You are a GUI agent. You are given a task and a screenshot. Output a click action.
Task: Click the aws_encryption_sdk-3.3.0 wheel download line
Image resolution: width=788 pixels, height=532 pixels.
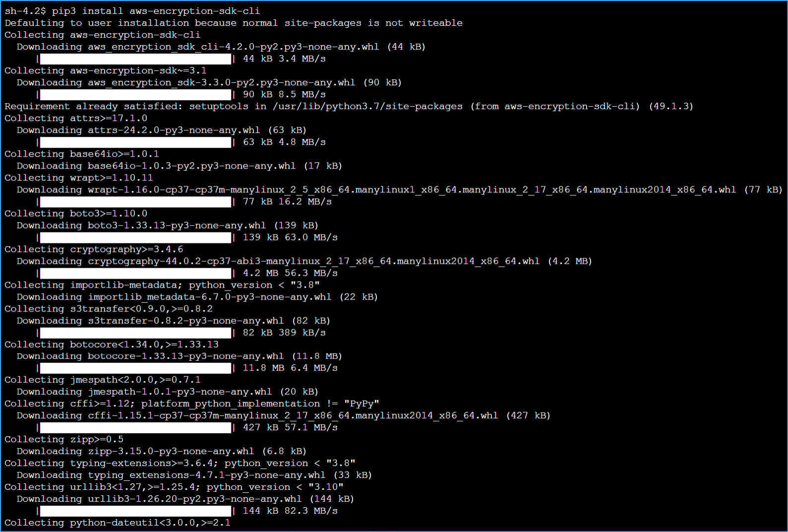(209, 82)
